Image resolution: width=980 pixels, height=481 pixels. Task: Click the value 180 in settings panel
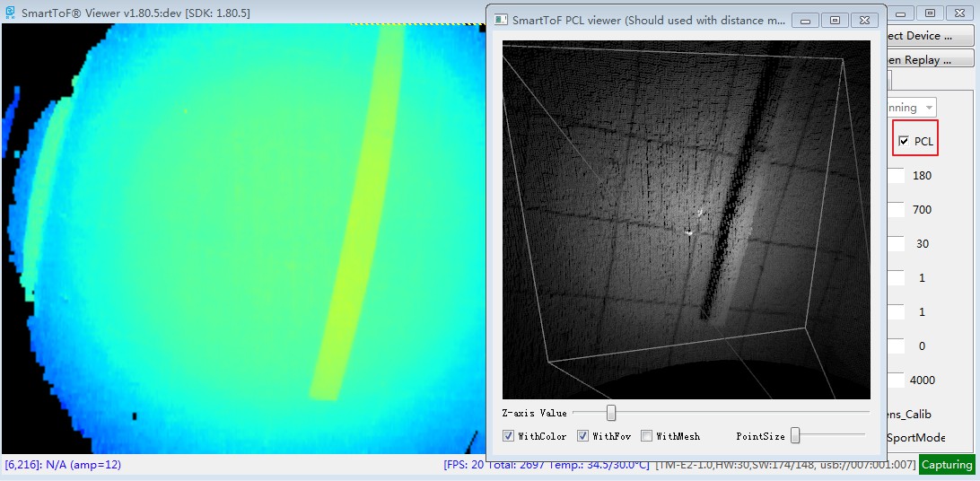click(922, 176)
